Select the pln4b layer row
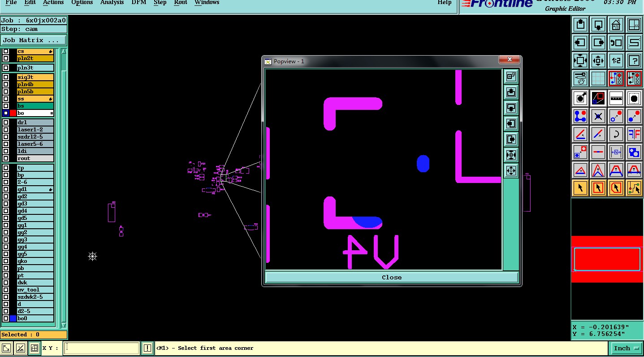644x357 pixels. tap(35, 84)
